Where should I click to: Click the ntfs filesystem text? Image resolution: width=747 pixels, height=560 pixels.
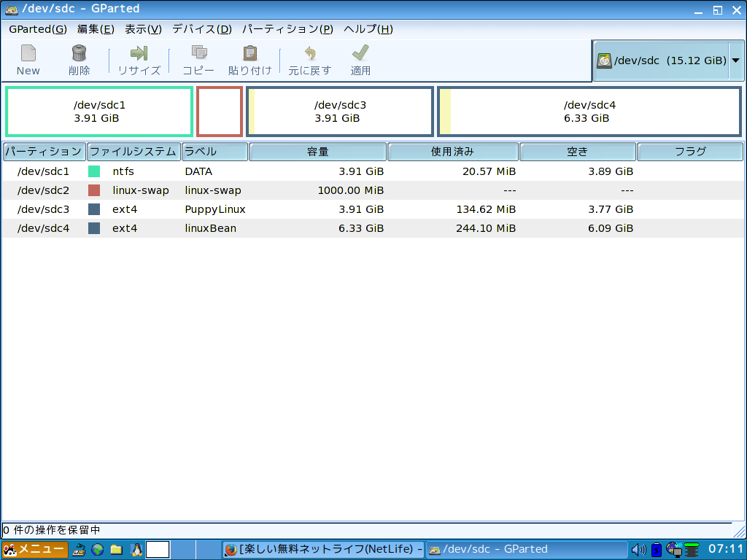[x=123, y=171]
